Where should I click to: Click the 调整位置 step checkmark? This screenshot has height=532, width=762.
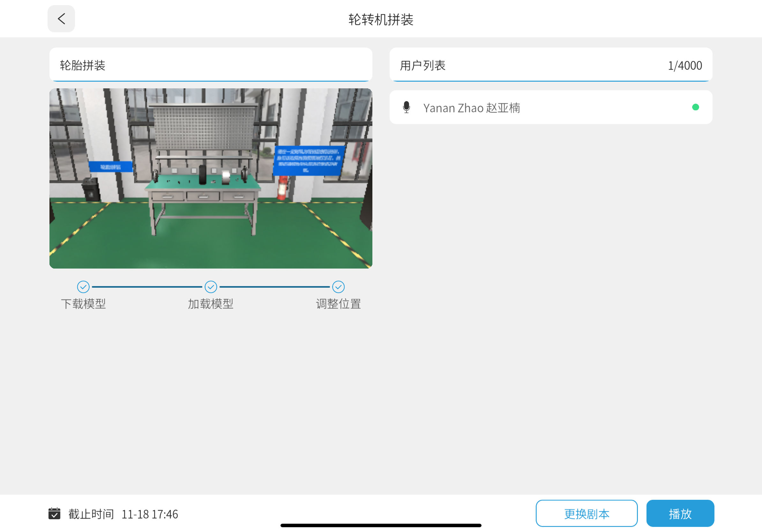(x=338, y=287)
